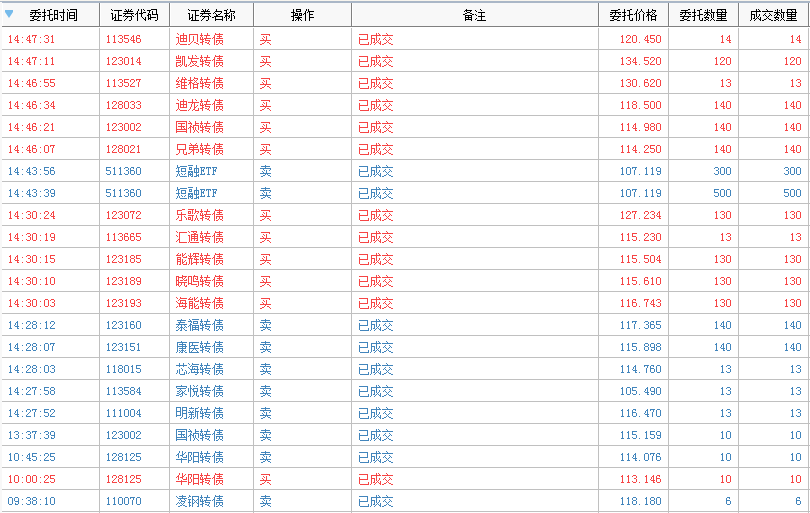The width and height of the screenshot is (810, 513).
Task: Select order time 10:00:25 cell
Action: 32,479
